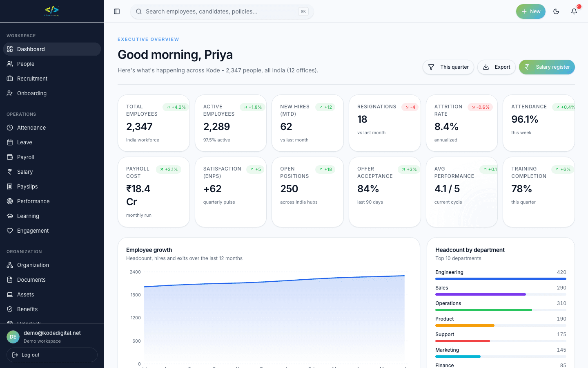Click the Product orange headcount bar
Screen dimensions: 588x368
tap(465, 325)
